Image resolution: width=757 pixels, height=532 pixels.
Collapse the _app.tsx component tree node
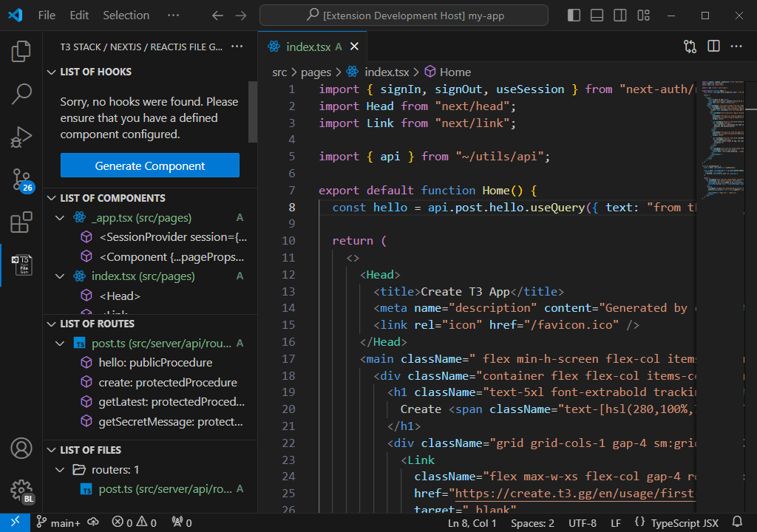click(61, 218)
